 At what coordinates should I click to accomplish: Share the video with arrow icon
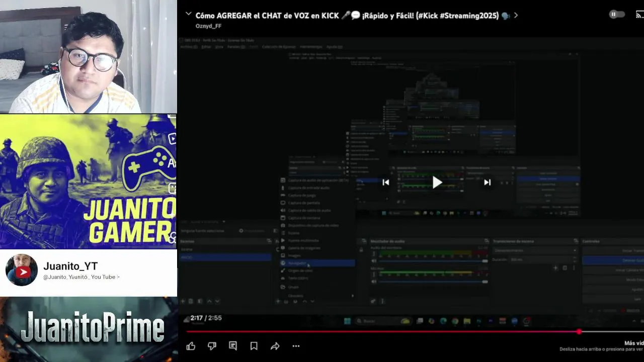pyautogui.click(x=275, y=346)
